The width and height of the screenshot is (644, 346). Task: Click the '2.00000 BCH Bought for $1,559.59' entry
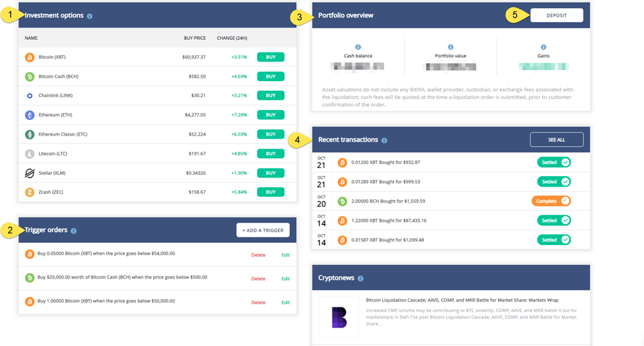[388, 201]
